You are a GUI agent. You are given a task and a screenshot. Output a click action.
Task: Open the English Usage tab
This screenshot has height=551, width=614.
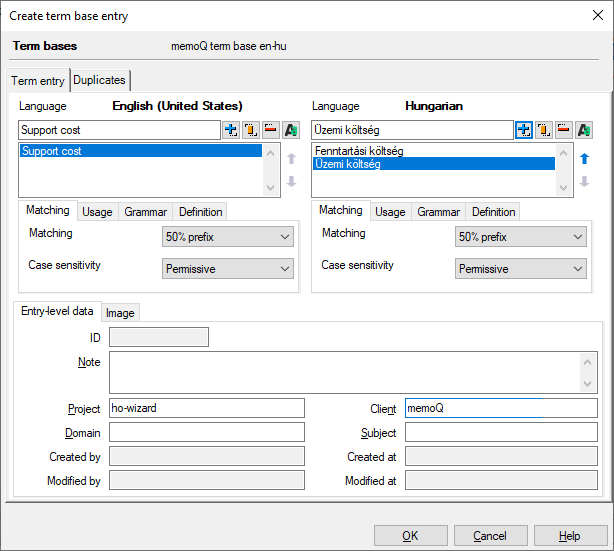click(97, 212)
